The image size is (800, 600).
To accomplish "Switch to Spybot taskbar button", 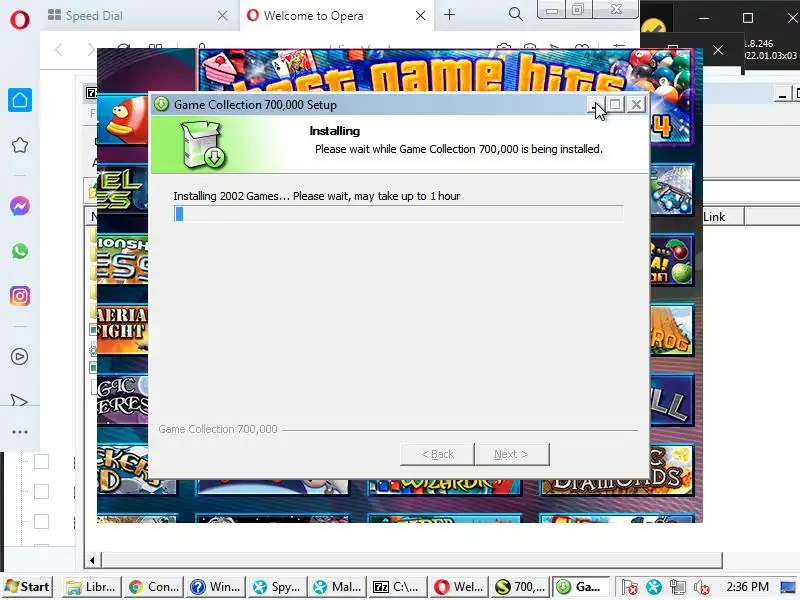I will [x=278, y=587].
